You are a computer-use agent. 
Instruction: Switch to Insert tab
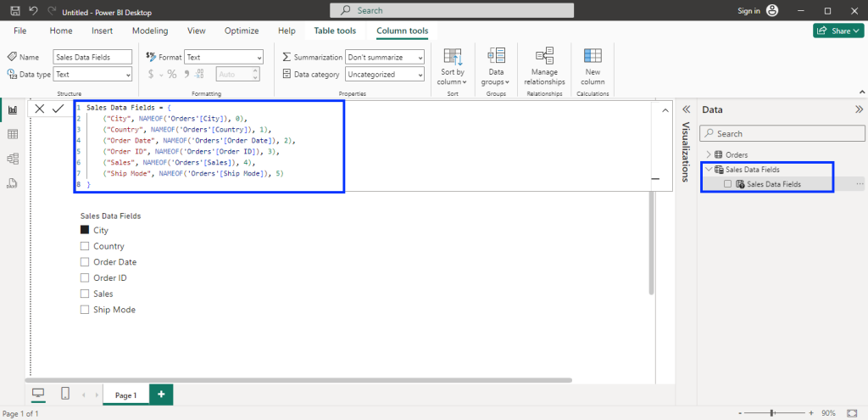pos(103,31)
